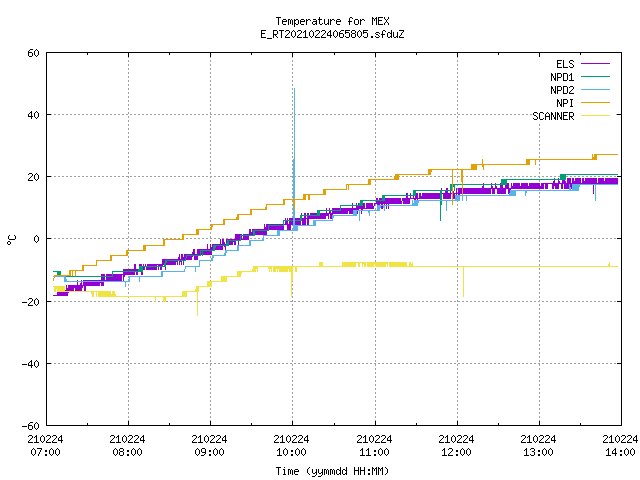The image size is (640, 480).
Task: Click the blue NPD2 legend line sample
Action: (595, 90)
